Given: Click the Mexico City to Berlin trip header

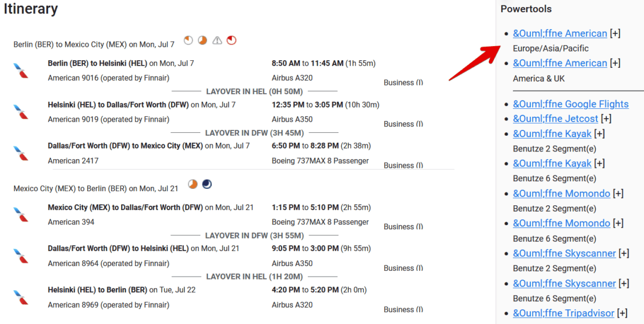Looking at the screenshot, I should tap(95, 188).
